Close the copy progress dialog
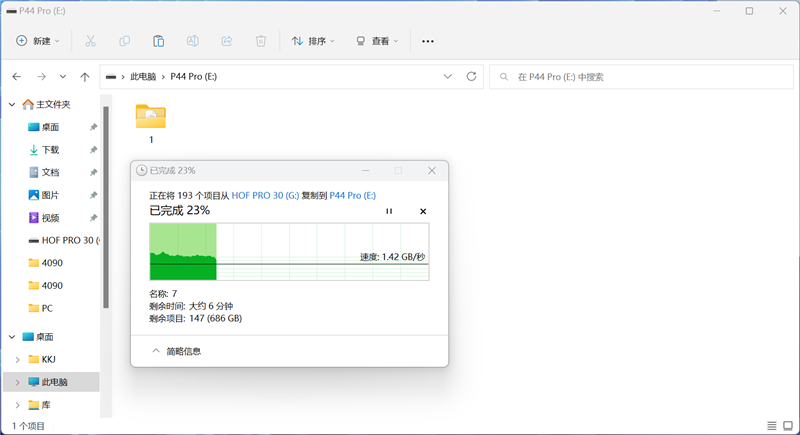 click(432, 170)
